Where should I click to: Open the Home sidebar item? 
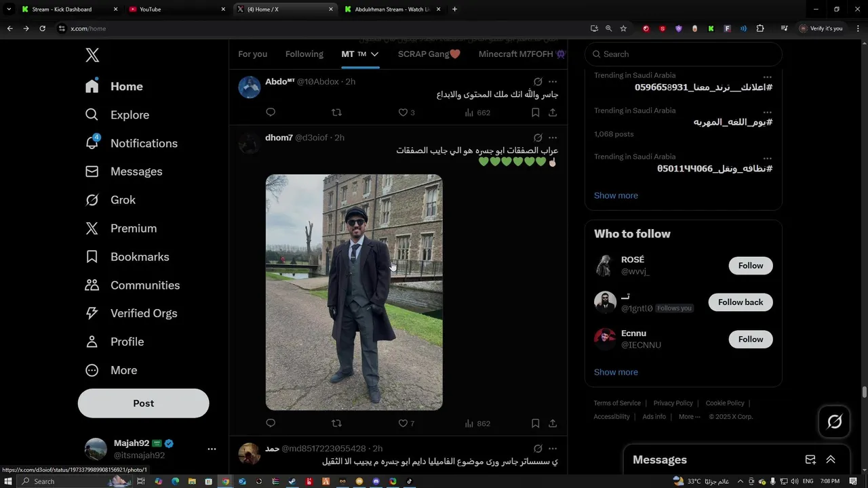point(114,86)
